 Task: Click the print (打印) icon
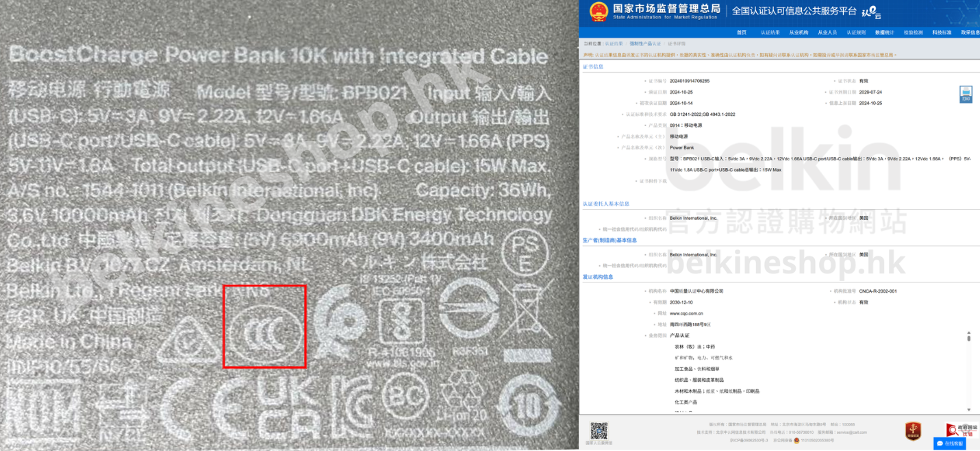tap(966, 95)
